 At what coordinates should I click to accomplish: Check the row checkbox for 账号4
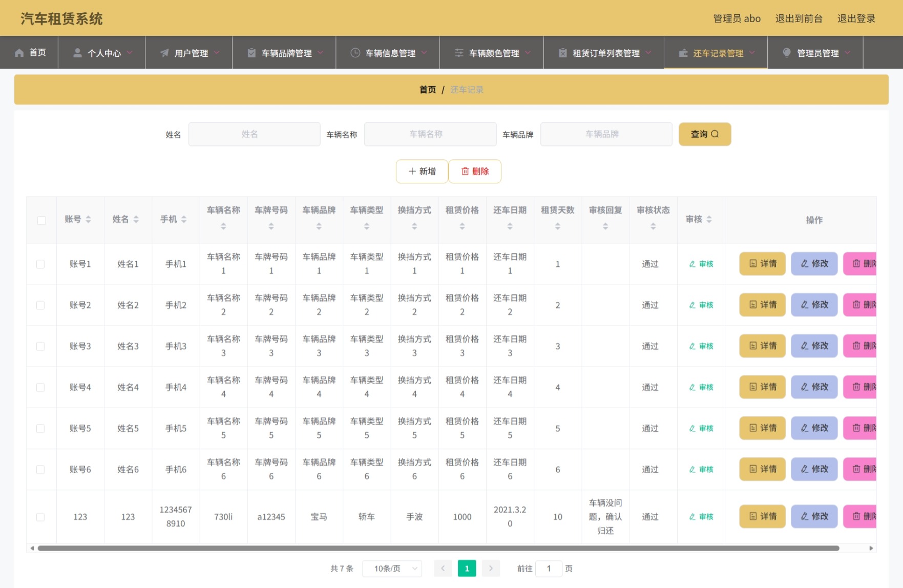pos(40,387)
